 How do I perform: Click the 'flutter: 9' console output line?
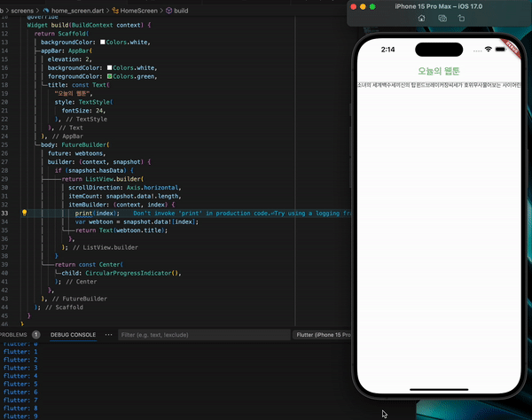20,416
